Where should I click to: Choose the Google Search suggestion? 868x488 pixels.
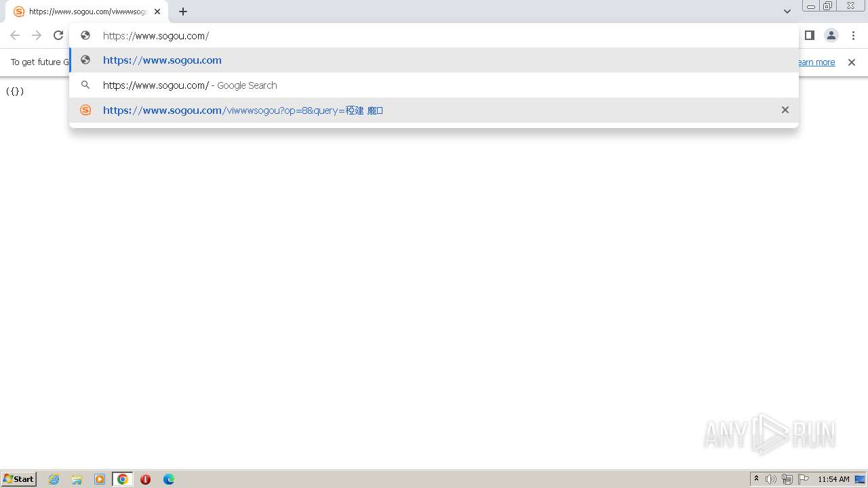pos(434,85)
